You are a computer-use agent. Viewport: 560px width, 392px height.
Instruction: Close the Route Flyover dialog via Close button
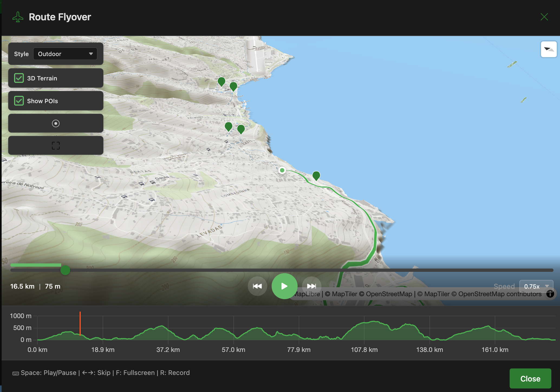click(x=530, y=378)
